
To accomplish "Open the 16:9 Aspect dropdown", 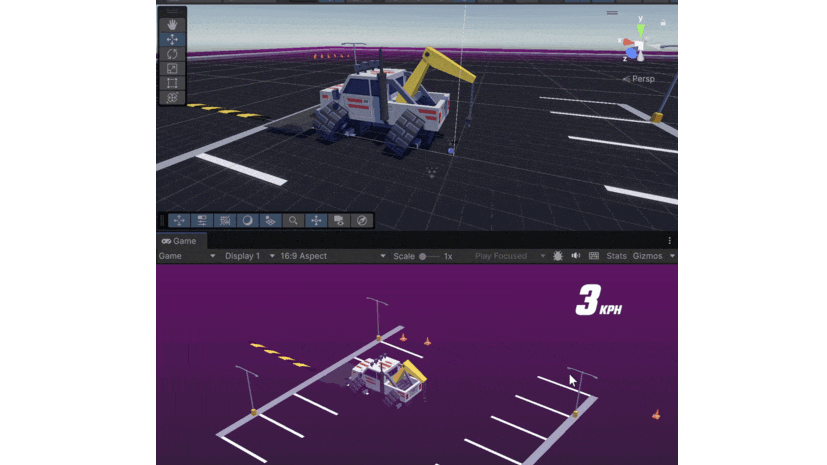I will click(332, 256).
